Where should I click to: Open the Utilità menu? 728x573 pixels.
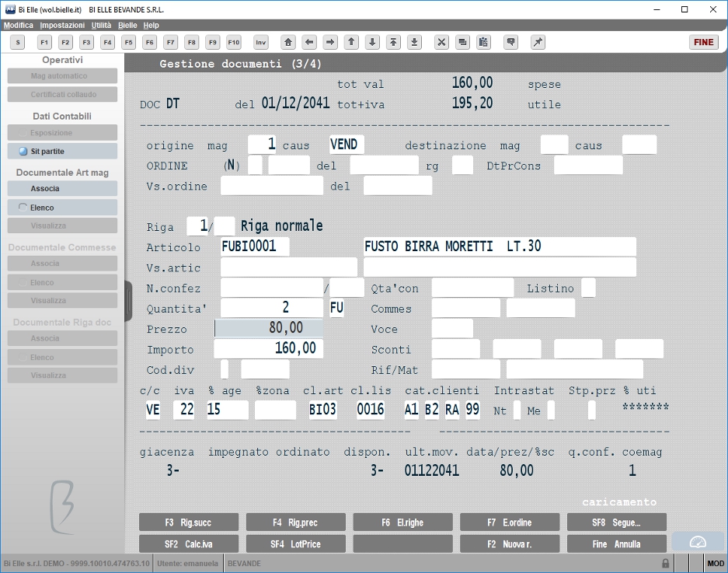click(x=101, y=25)
